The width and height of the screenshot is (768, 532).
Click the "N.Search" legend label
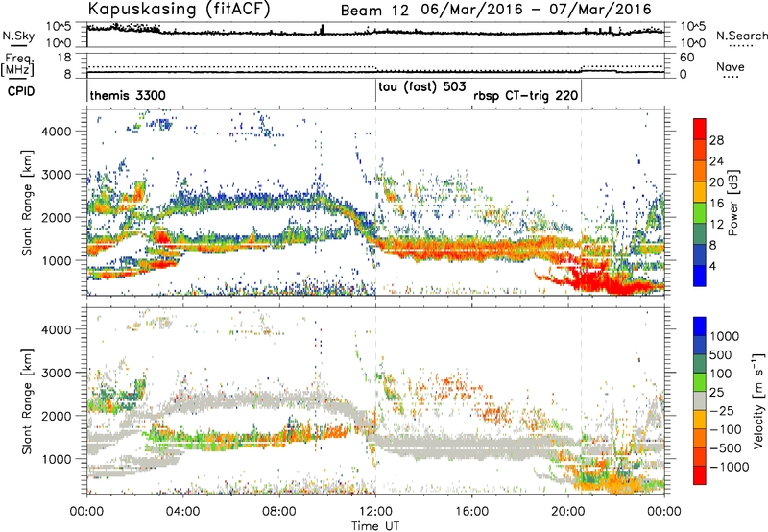741,36
